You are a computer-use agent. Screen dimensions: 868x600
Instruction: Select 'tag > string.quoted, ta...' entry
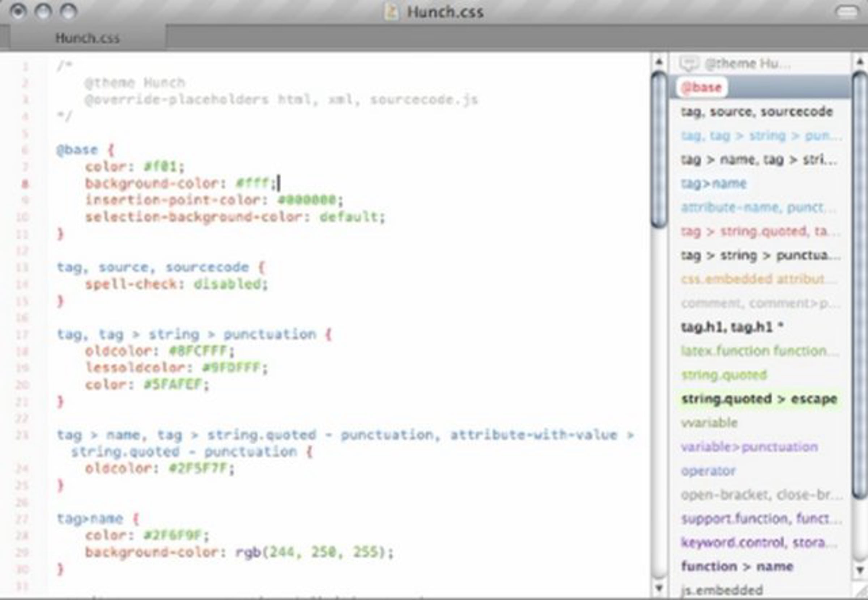coord(761,232)
